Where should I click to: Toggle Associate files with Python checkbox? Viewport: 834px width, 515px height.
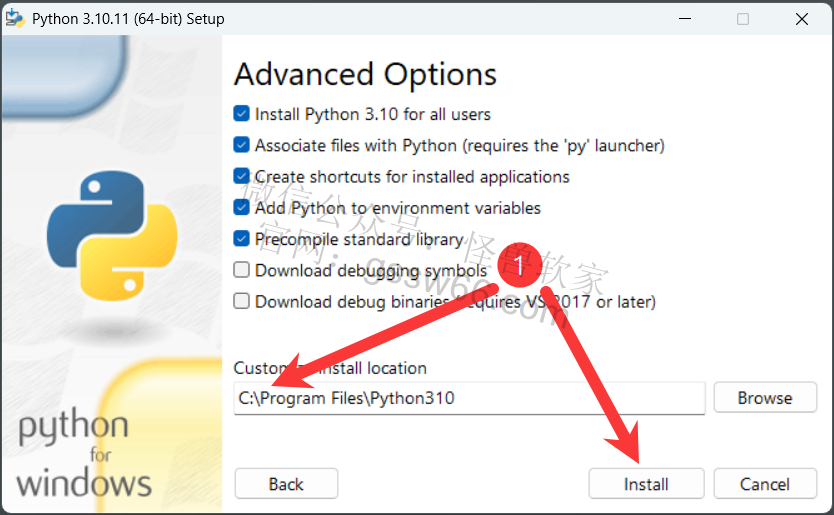pyautogui.click(x=241, y=145)
